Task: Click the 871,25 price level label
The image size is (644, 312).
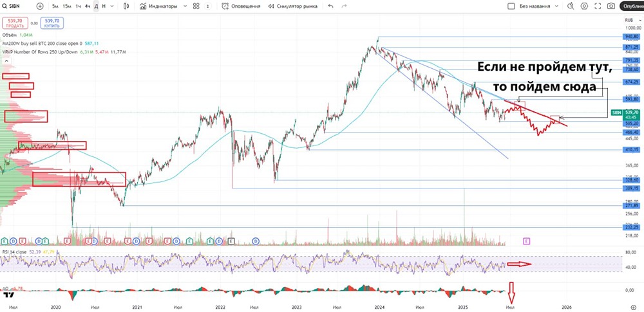Action: (x=632, y=47)
